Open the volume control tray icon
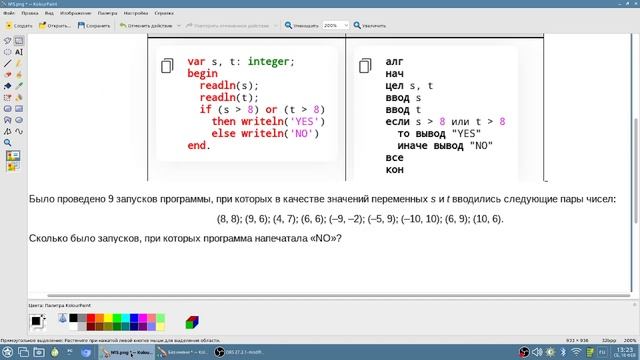The width and height of the screenshot is (640, 360). coord(537,352)
